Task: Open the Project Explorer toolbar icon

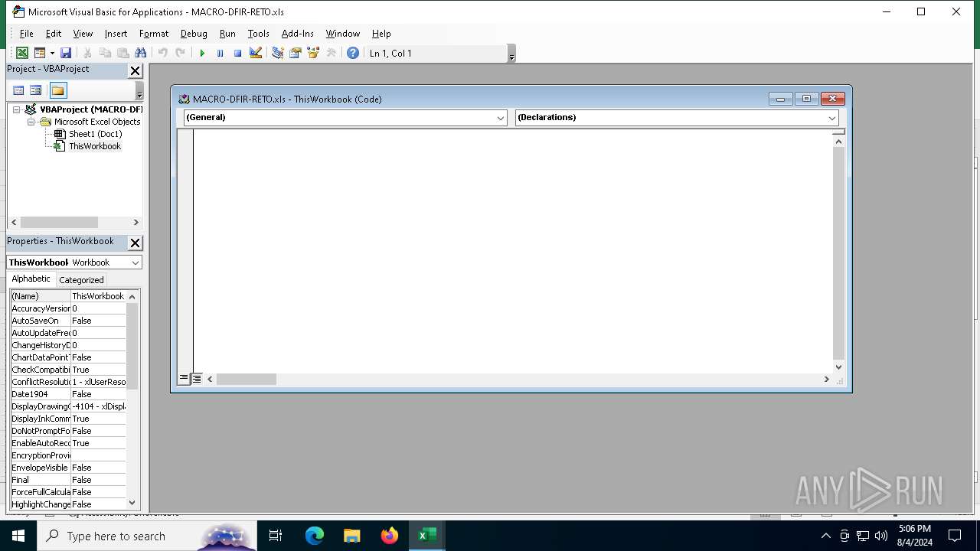Action: point(277,53)
